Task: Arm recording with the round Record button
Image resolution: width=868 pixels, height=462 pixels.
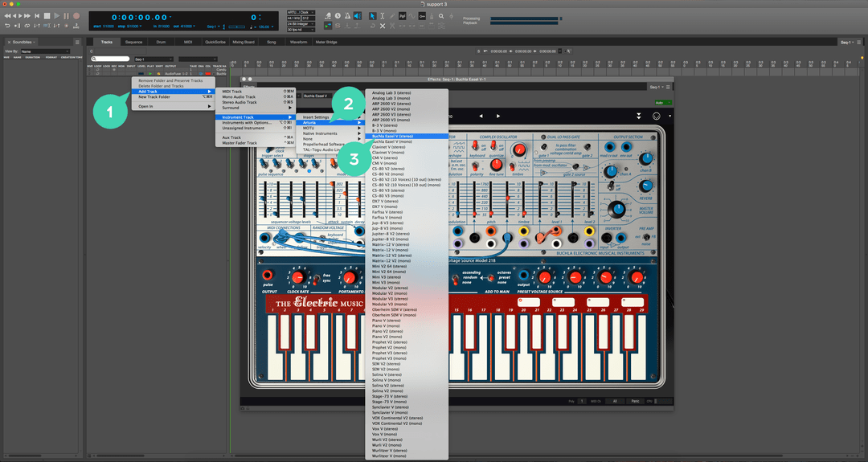Action: (76, 16)
